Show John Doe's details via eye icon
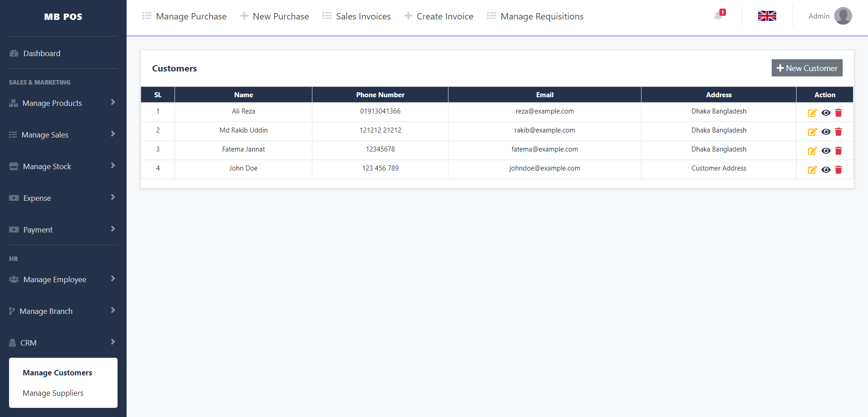 coord(826,170)
